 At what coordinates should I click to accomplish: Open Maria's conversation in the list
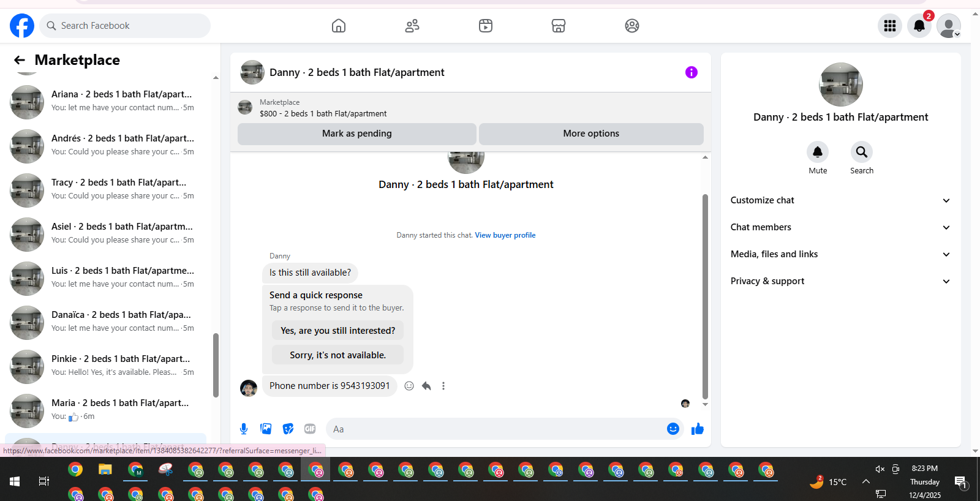click(x=106, y=410)
